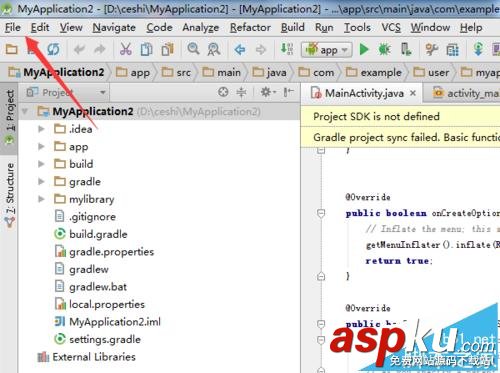500x373 pixels.
Task: Expand the build folder
Action: tap(41, 164)
